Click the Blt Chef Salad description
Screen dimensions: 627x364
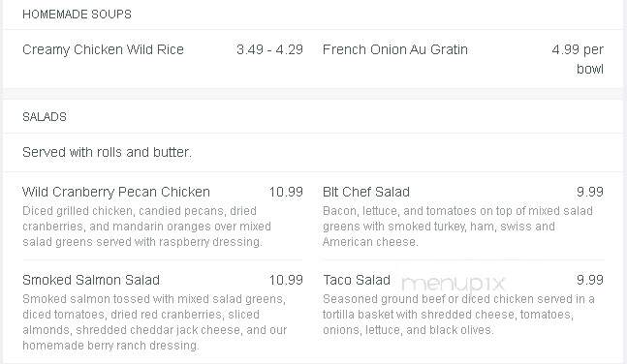[x=457, y=227]
